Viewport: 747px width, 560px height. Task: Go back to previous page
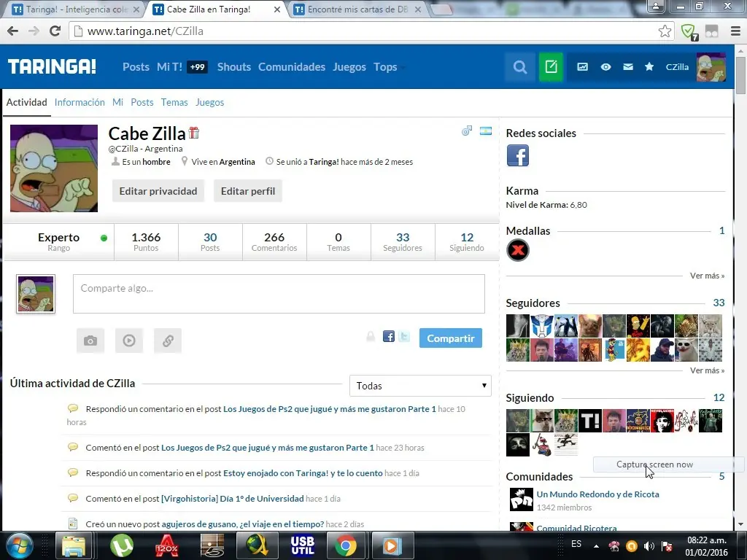pos(13,31)
